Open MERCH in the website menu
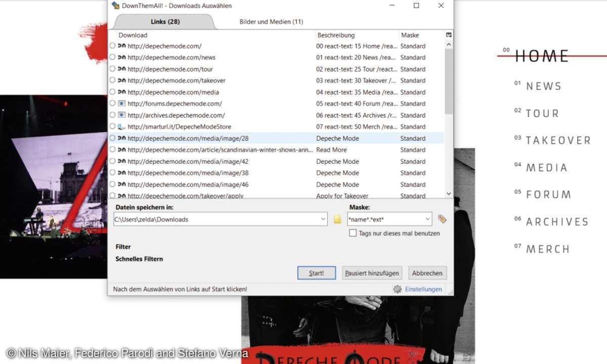607x364 pixels. pyautogui.click(x=548, y=249)
